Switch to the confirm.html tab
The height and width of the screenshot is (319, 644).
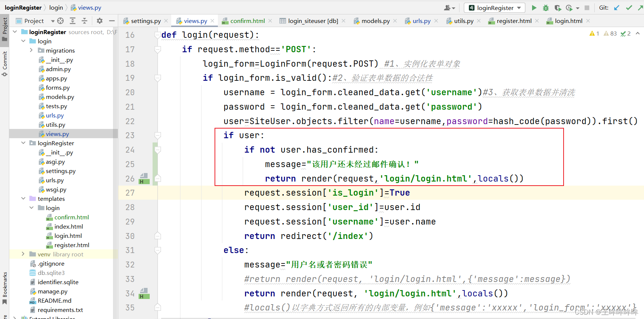pos(244,21)
